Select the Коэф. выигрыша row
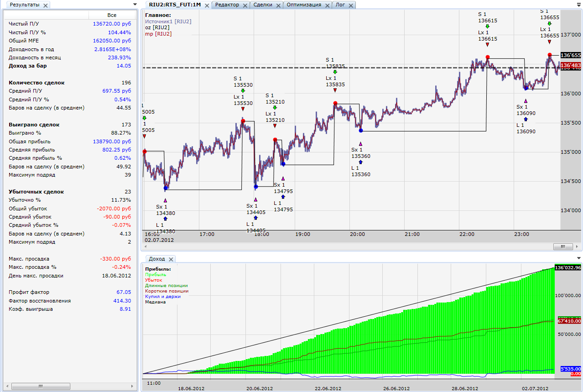The height and width of the screenshot is (392, 583). coord(70,309)
